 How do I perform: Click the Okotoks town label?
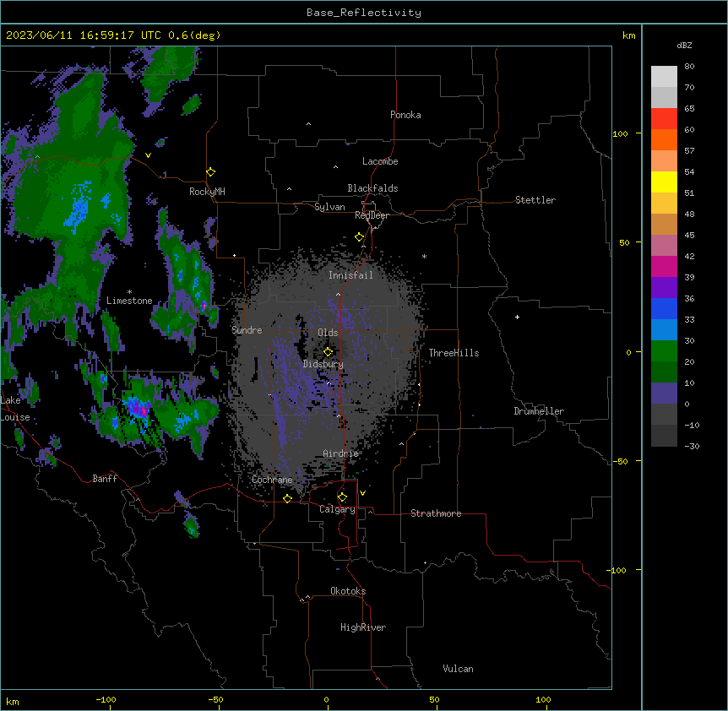pos(348,591)
